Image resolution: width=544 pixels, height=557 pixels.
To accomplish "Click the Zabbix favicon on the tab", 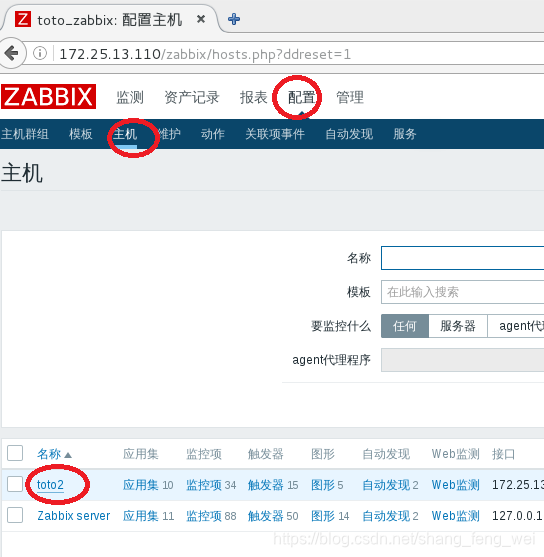I will click(x=23, y=19).
